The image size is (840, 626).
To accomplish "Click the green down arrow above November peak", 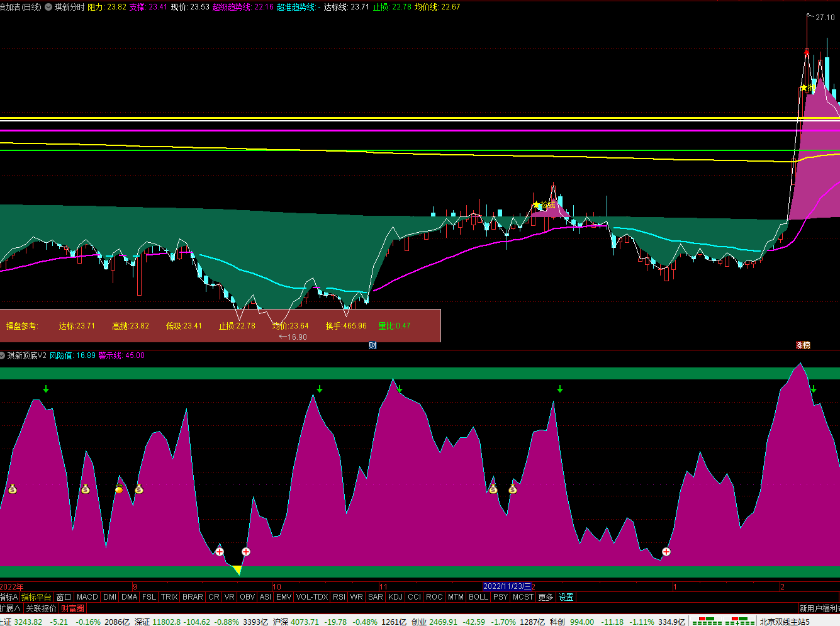I will (x=400, y=389).
